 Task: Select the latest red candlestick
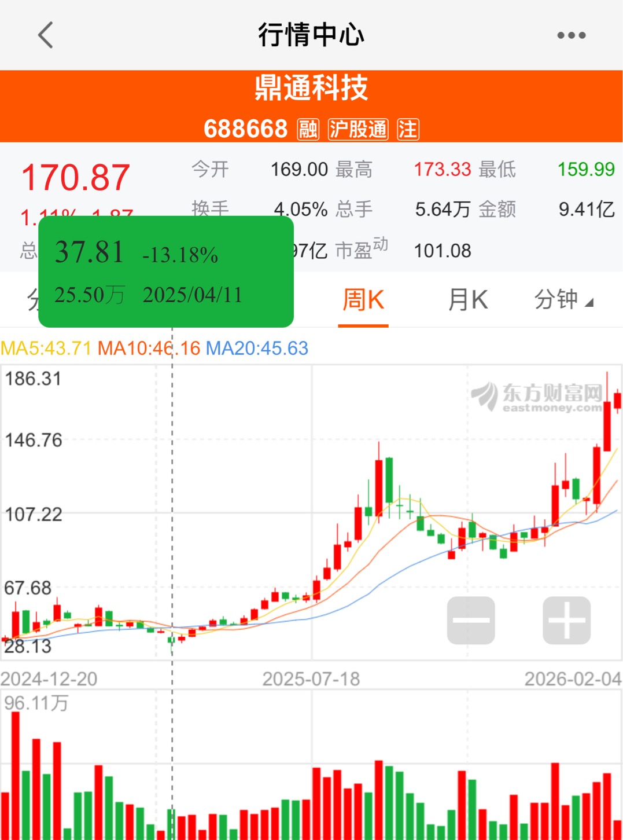(618, 401)
